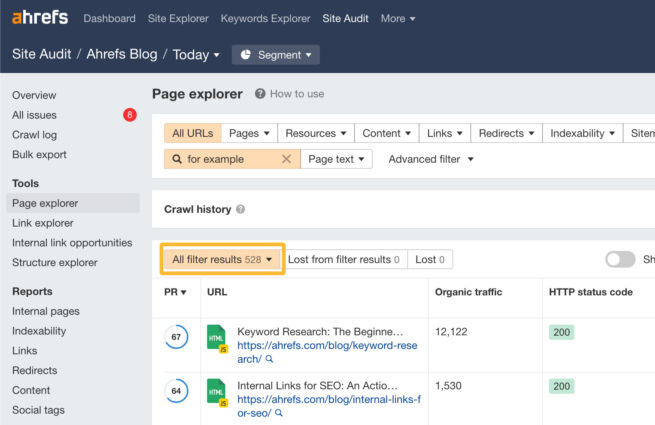Screen dimensions: 655x425
Task: Click the Crawl history help icon
Action: pyautogui.click(x=240, y=210)
